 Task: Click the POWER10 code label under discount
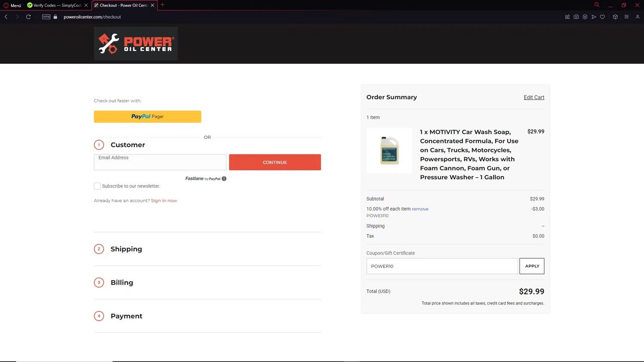click(377, 216)
